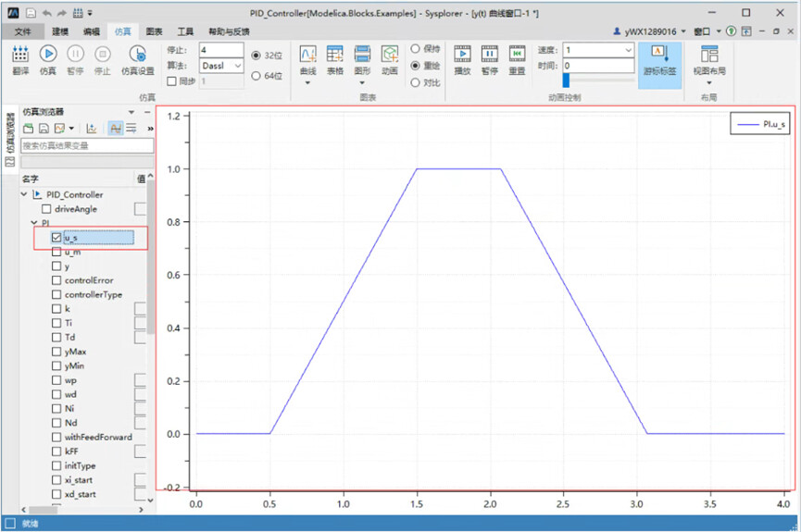Select the 32位 radio button
Viewport: 801px width, 532px height.
256,56
